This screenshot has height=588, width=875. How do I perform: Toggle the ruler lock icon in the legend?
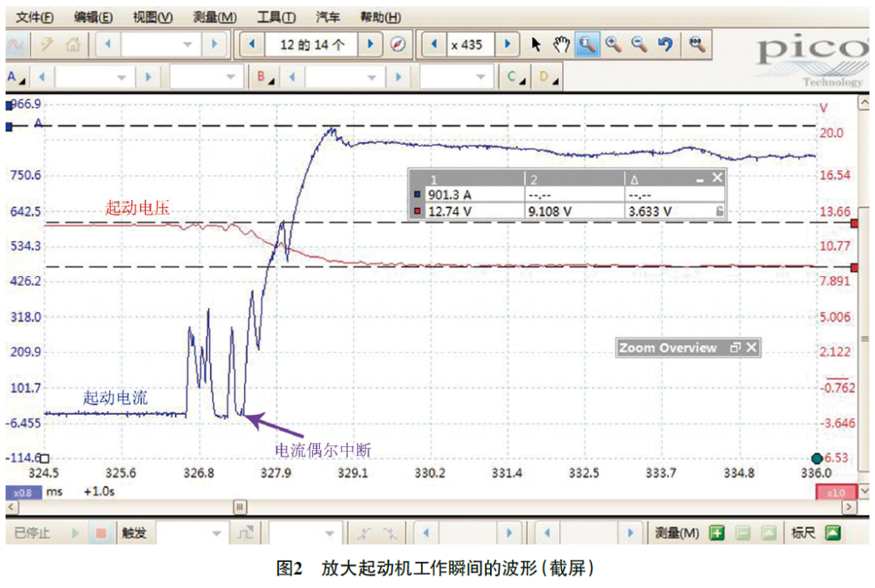point(719,211)
